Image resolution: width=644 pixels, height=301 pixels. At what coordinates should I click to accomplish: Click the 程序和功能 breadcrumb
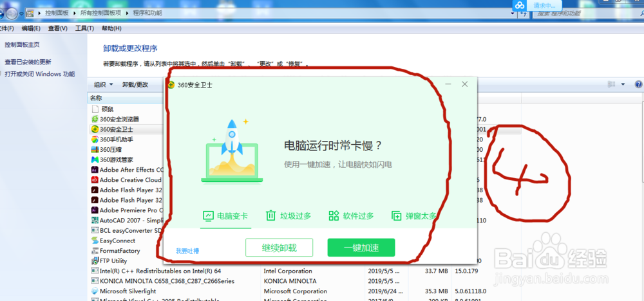147,13
